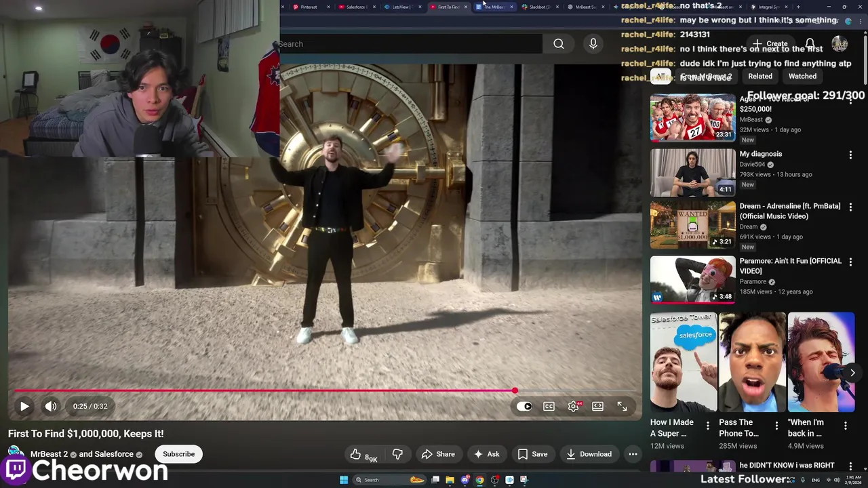The width and height of the screenshot is (868, 488).
Task: Switch to theater mode view
Action: coord(597,406)
